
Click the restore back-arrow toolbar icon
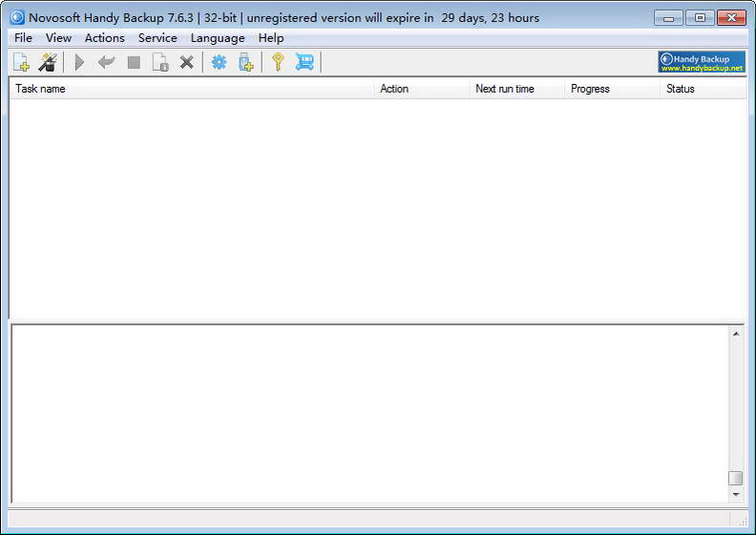(107, 62)
